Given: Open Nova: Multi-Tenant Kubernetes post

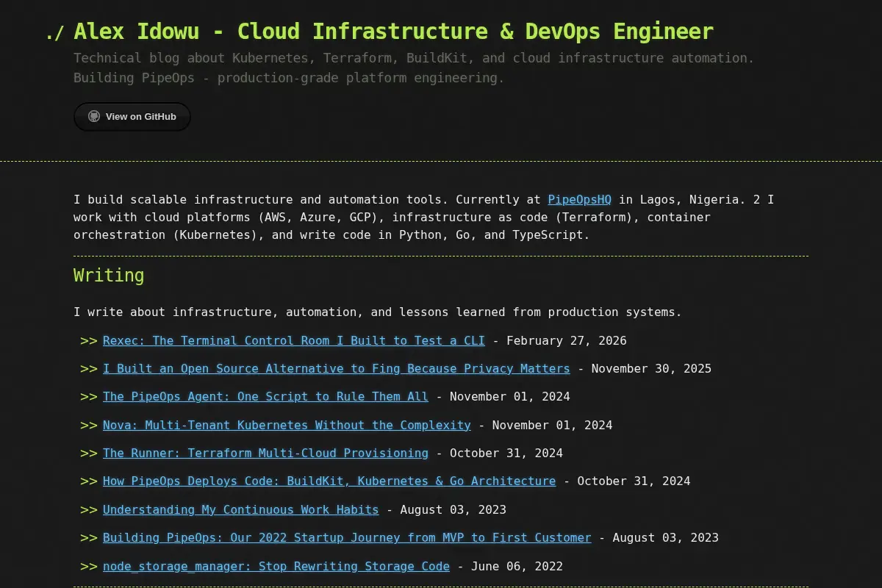Looking at the screenshot, I should pos(287,426).
